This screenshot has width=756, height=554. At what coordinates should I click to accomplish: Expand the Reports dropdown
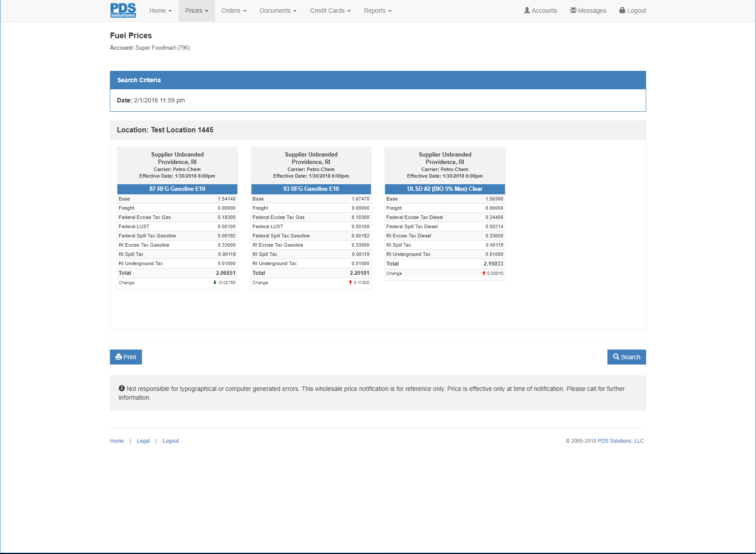click(378, 11)
